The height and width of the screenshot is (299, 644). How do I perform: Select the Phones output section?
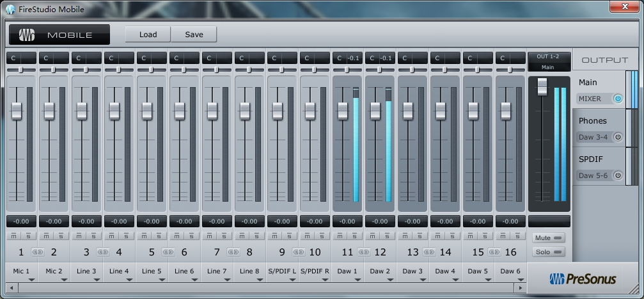coord(599,128)
